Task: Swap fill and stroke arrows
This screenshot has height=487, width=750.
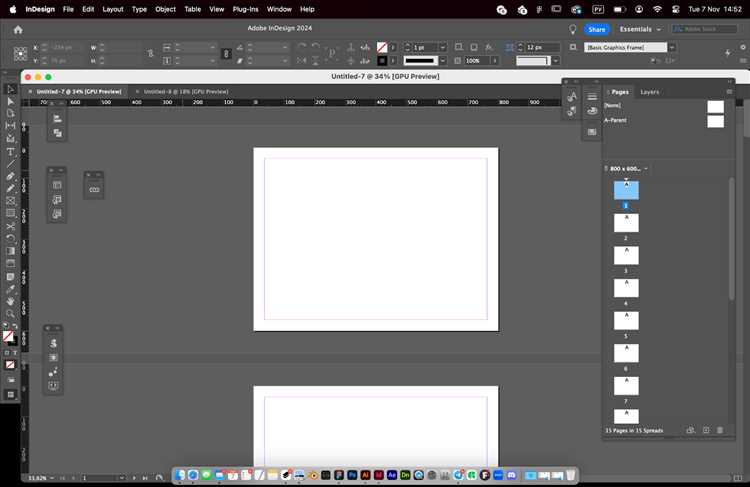Action: click(15, 326)
